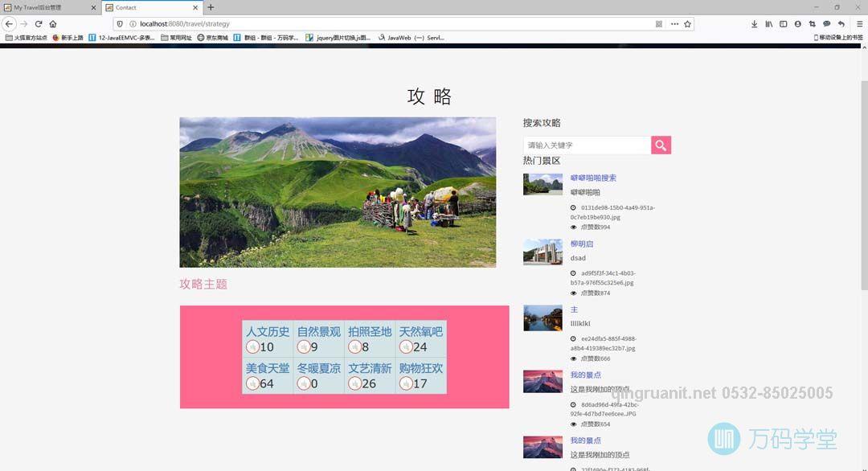Go to homepage via the Home icon
The image size is (868, 471).
click(x=54, y=23)
